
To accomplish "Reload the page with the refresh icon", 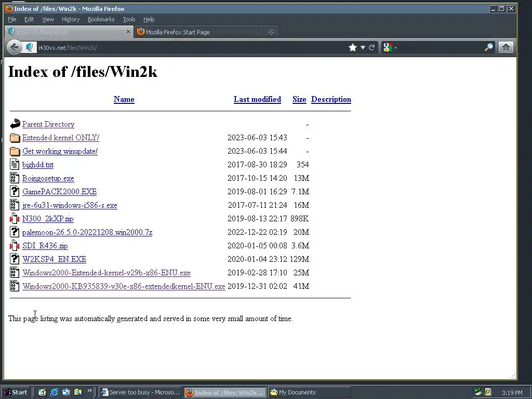I will click(x=372, y=47).
